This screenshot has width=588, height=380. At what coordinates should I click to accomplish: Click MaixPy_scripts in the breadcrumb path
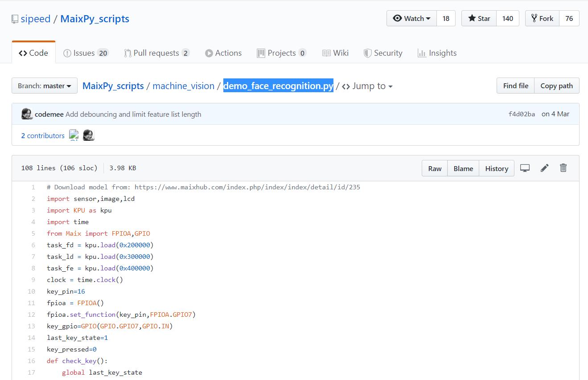[x=113, y=86]
